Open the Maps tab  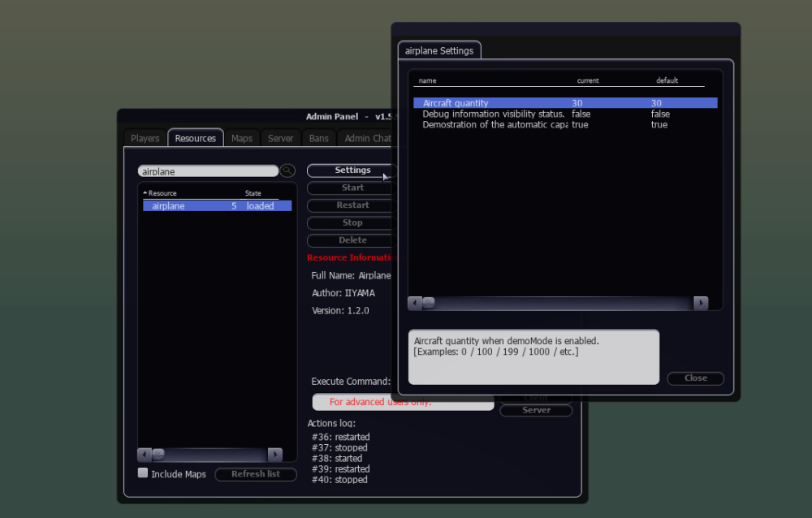(242, 138)
